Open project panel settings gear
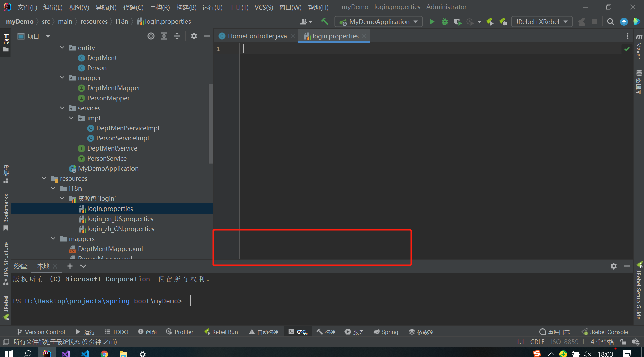This screenshot has width=644, height=357. pyautogui.click(x=194, y=36)
